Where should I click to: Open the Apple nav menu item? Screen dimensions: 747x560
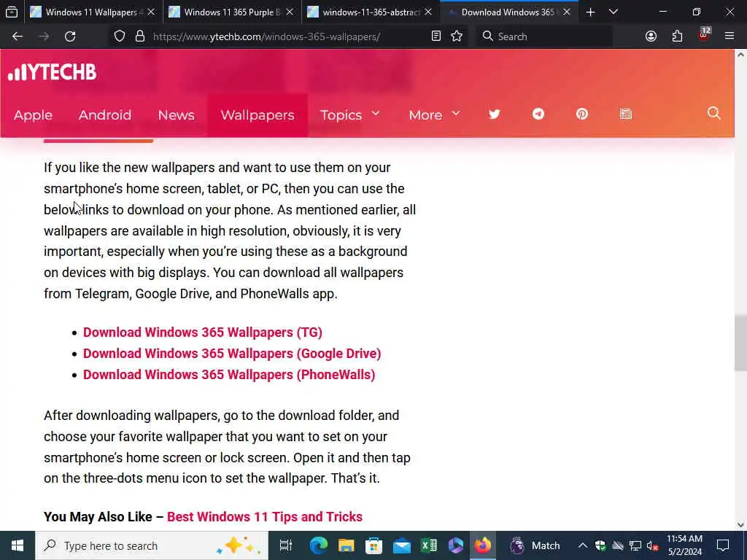pyautogui.click(x=33, y=115)
